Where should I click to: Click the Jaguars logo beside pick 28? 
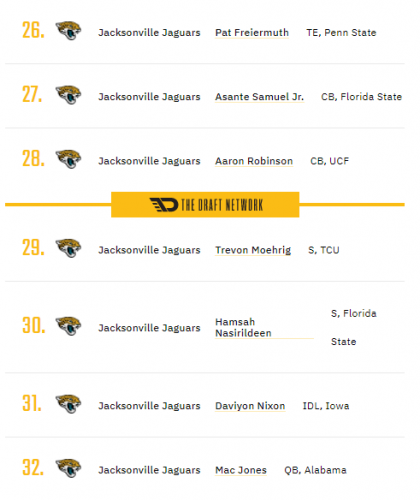click(68, 159)
